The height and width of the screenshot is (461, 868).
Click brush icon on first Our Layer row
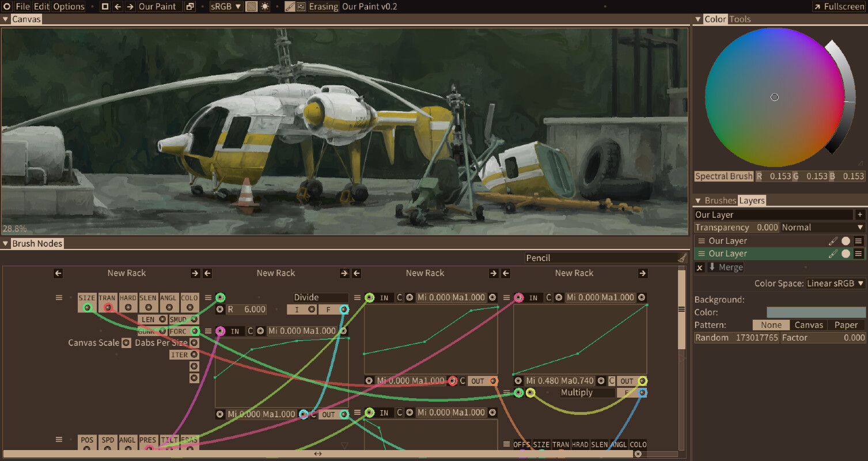(x=833, y=241)
